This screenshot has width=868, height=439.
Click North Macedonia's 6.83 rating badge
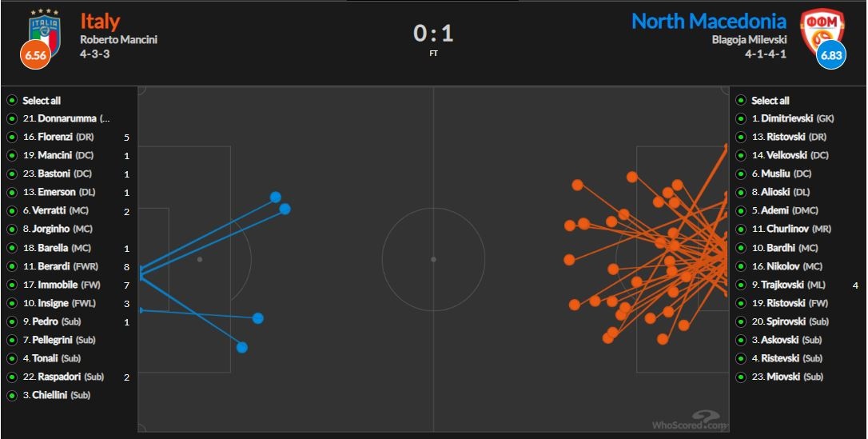pyautogui.click(x=831, y=54)
